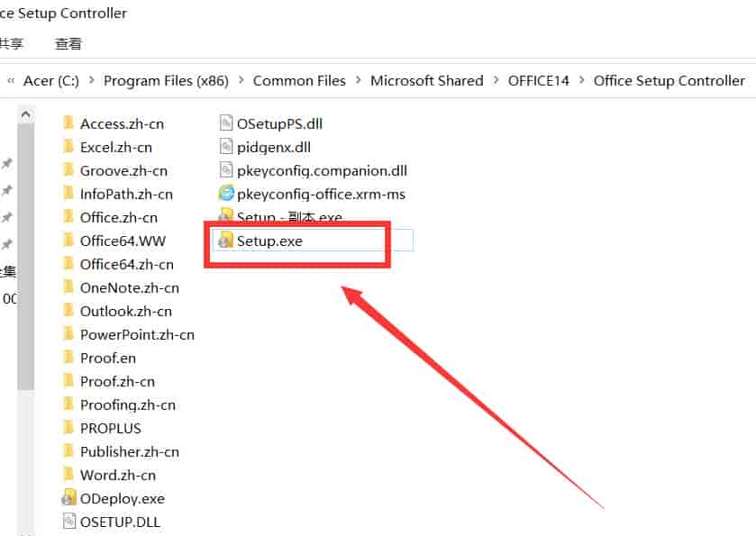This screenshot has height=536, width=756.
Task: Click the Office64.WW folder name
Action: click(123, 241)
